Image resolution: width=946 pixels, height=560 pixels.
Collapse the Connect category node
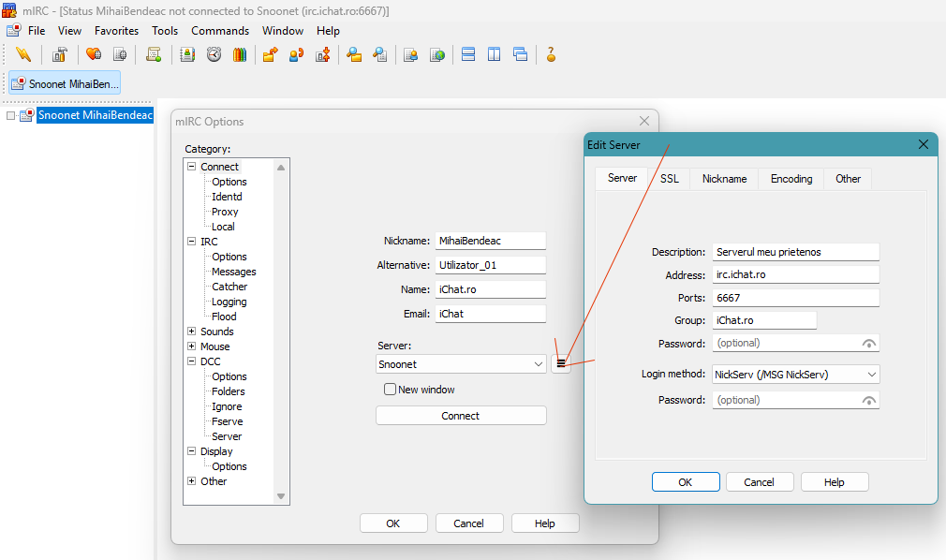click(191, 166)
